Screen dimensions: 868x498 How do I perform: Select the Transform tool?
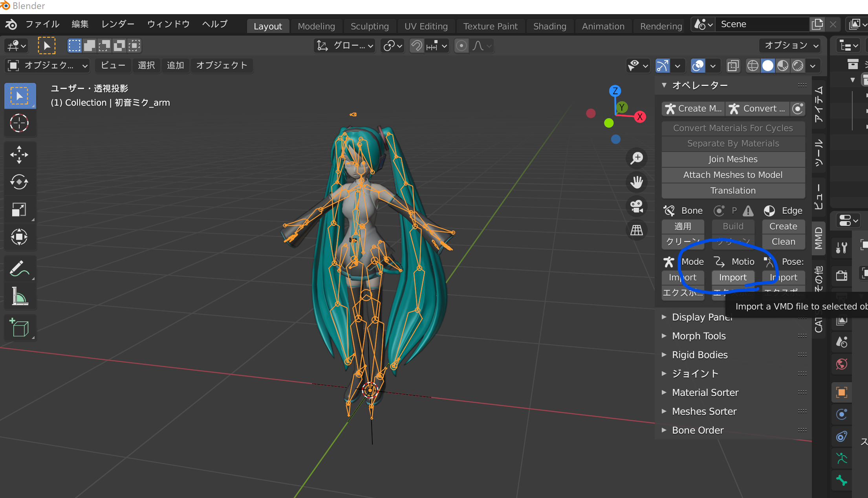20,237
